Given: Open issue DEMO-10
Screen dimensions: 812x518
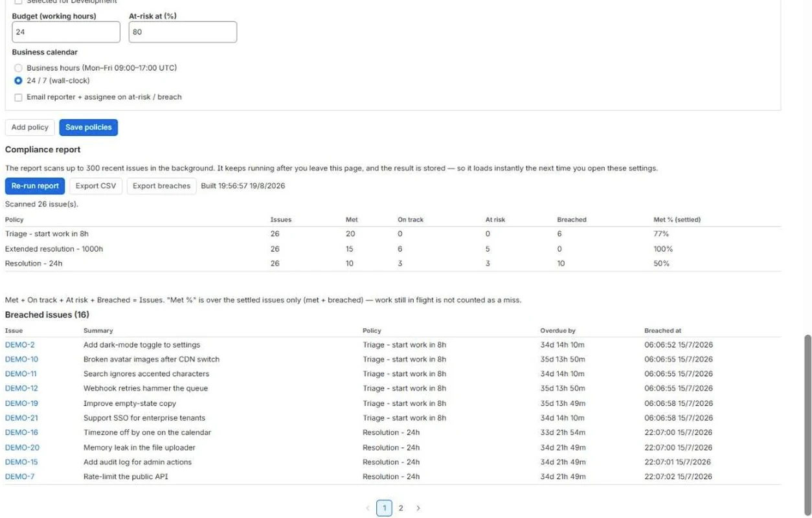Looking at the screenshot, I should 21,359.
